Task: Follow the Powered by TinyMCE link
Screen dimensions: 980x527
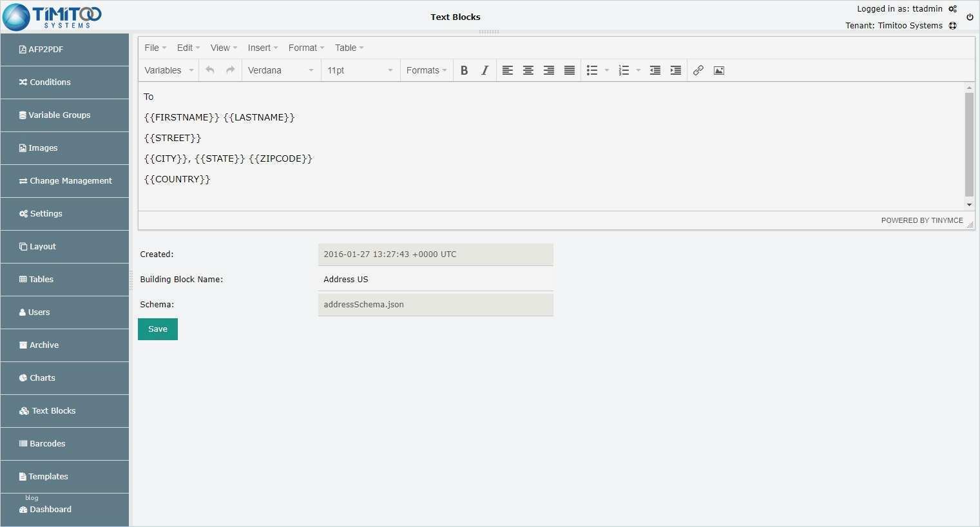Action: (x=922, y=220)
